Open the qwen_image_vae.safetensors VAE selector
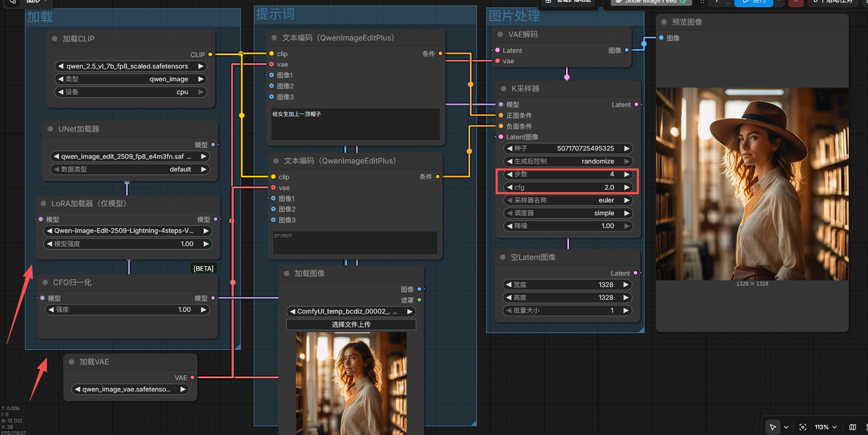Viewport: 868px width, 435px height. coord(130,389)
